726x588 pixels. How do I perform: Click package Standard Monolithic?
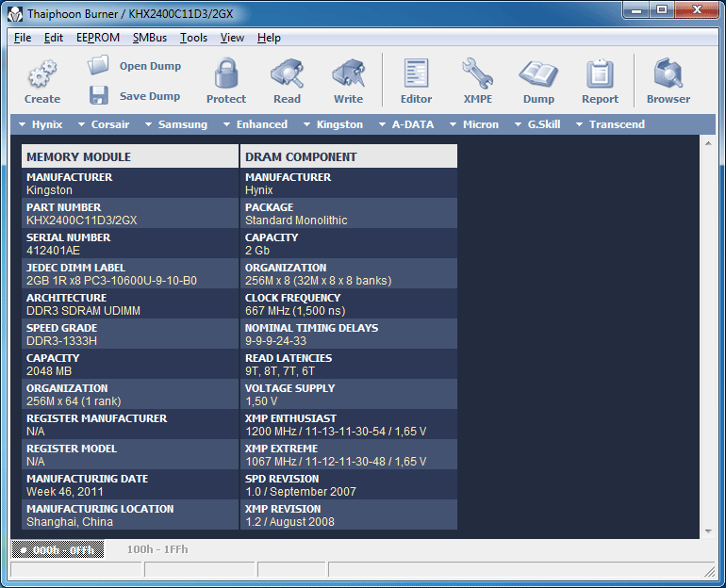(x=296, y=220)
